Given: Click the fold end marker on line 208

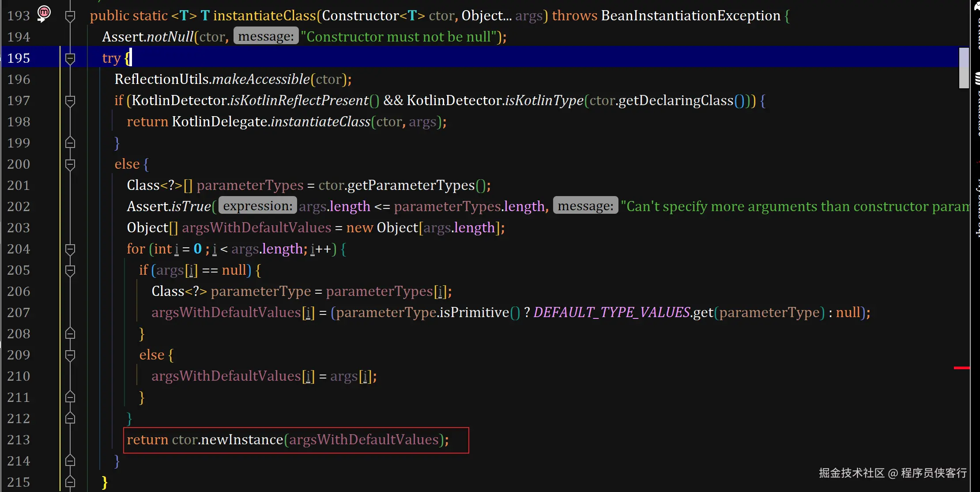Looking at the screenshot, I should click(x=70, y=333).
